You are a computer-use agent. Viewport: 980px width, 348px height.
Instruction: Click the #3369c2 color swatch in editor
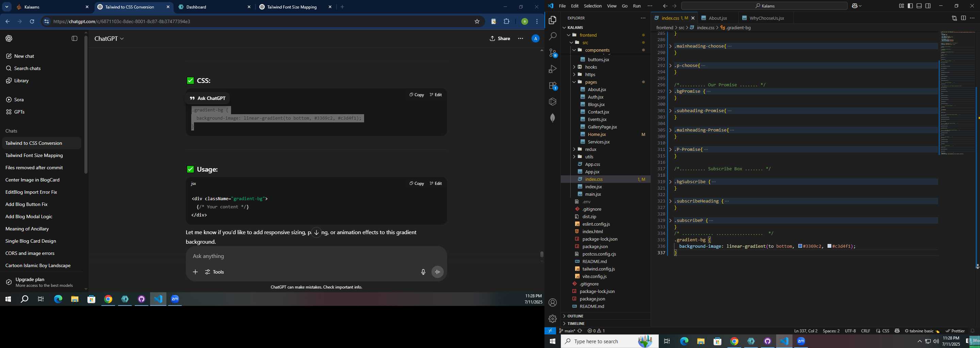click(800, 247)
